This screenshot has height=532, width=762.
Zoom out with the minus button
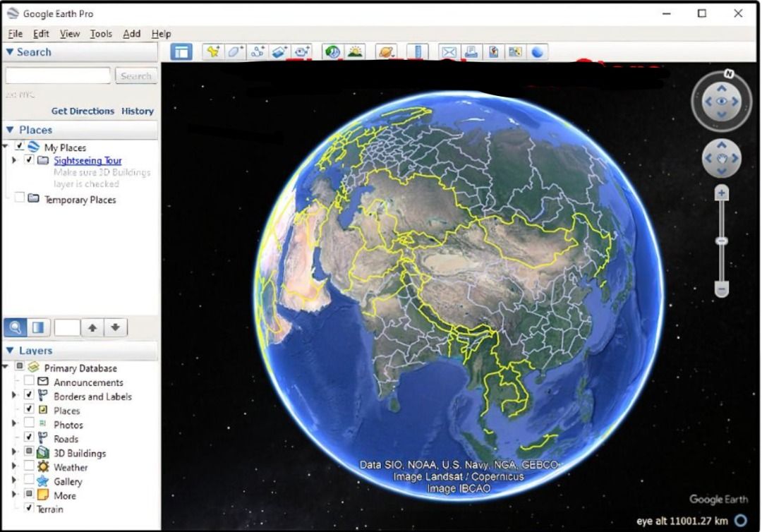(x=722, y=289)
